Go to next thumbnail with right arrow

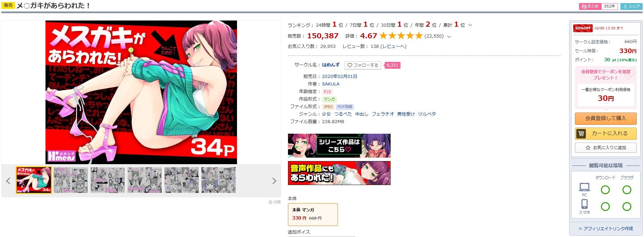point(274,181)
